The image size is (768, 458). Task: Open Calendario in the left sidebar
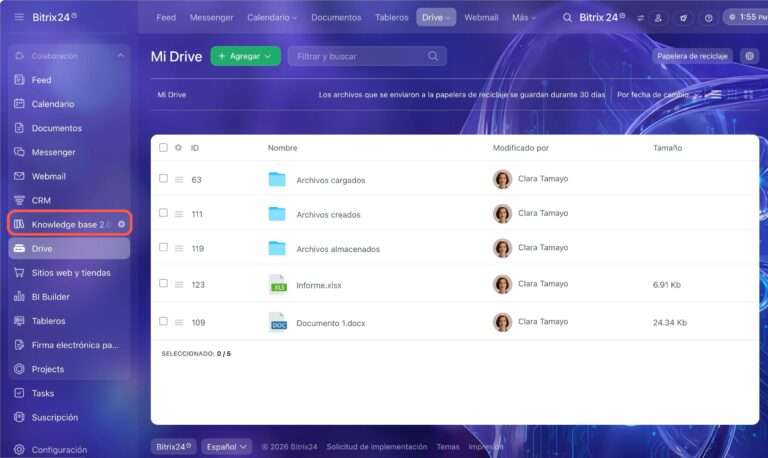click(69, 104)
